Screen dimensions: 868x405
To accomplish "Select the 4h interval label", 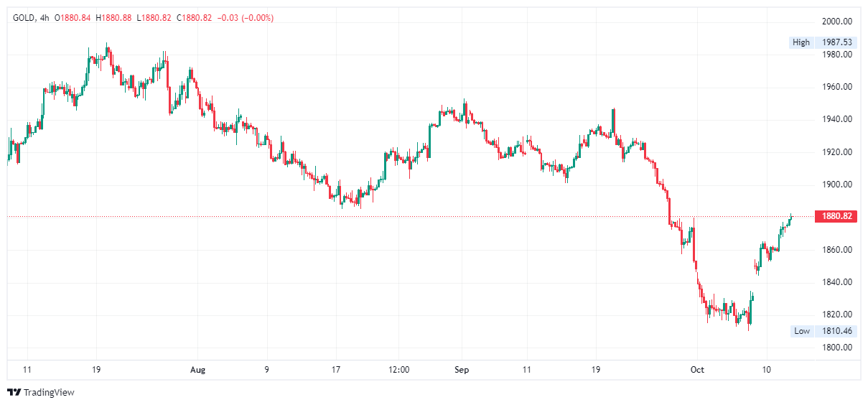I will point(45,18).
